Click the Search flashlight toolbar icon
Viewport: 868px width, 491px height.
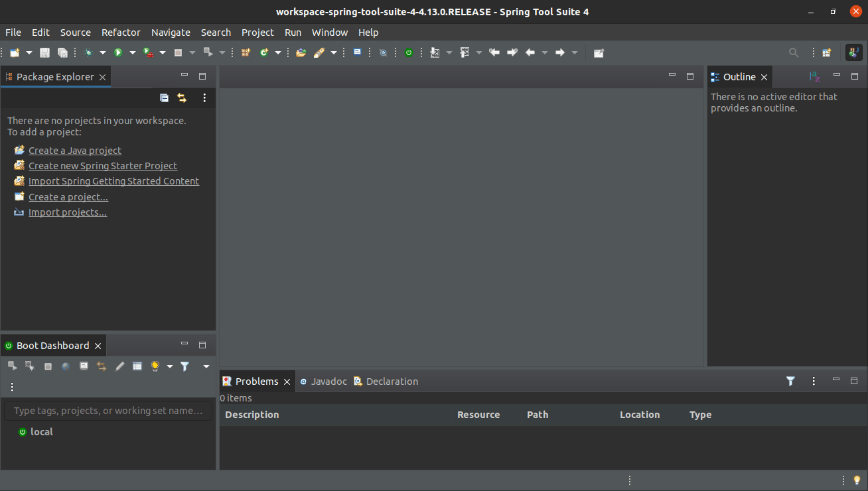[319, 52]
